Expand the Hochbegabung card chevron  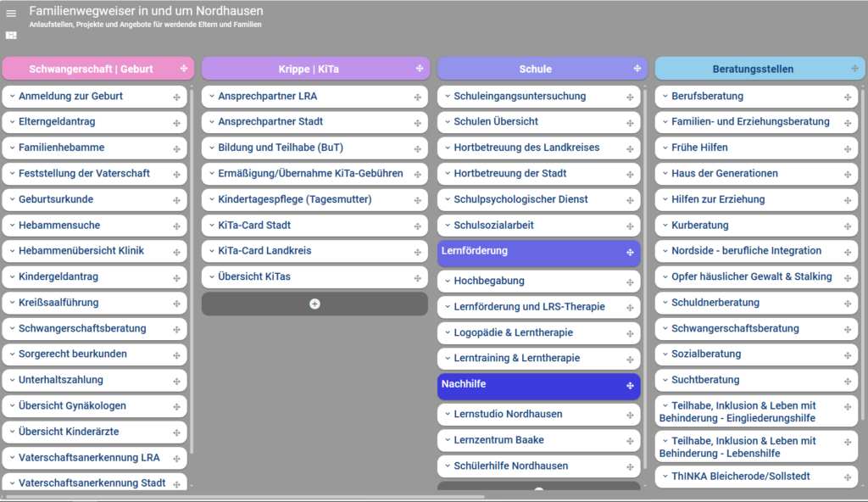tap(448, 281)
